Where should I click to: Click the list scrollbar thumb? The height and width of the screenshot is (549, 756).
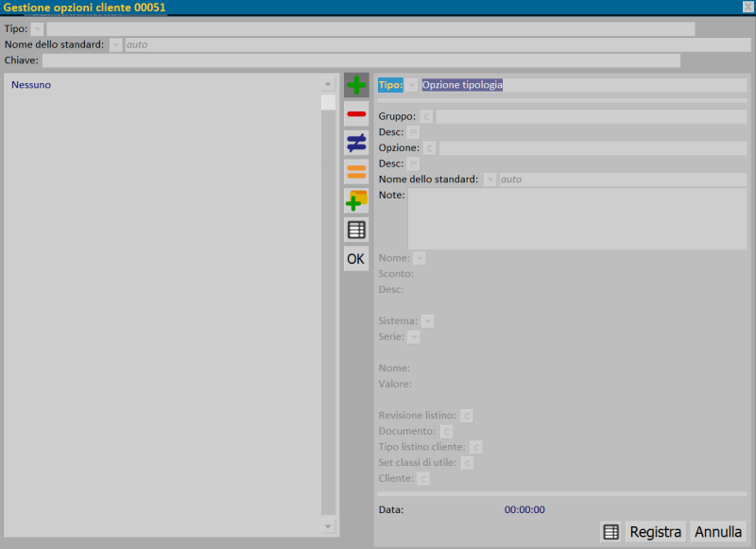pos(328,102)
